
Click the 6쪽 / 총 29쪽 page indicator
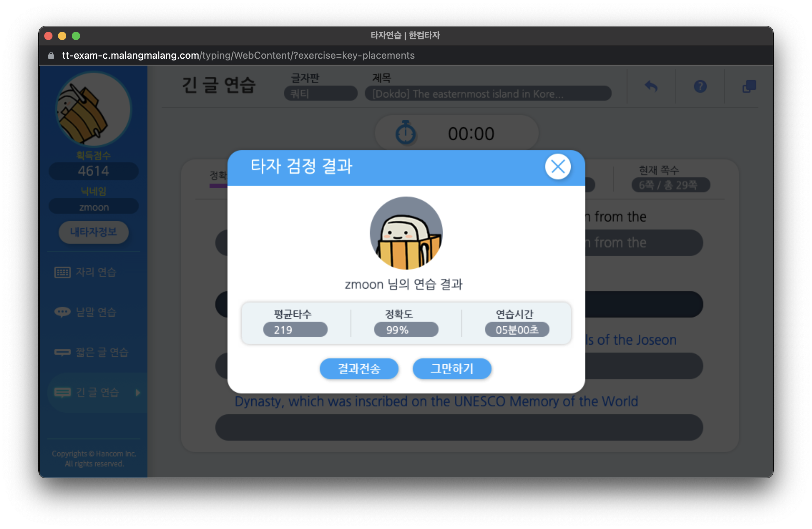670,185
